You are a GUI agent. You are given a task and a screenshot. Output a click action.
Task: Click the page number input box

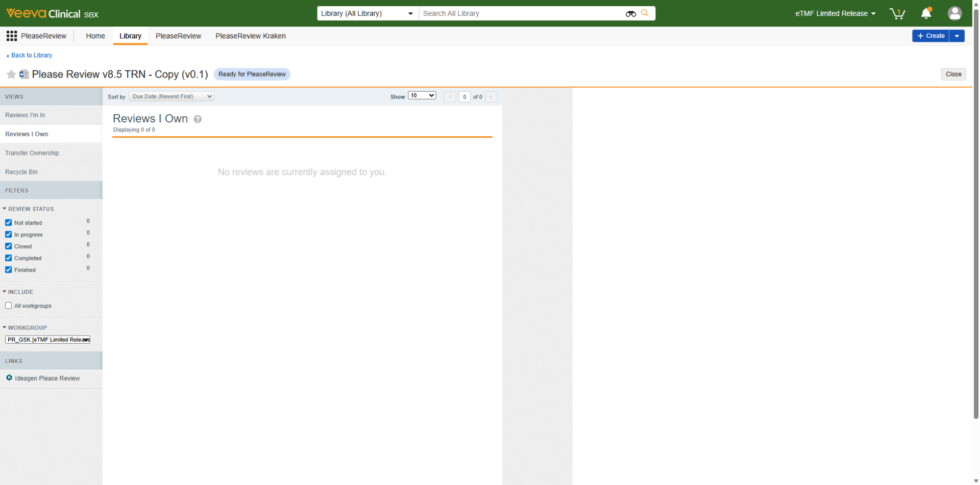(464, 97)
